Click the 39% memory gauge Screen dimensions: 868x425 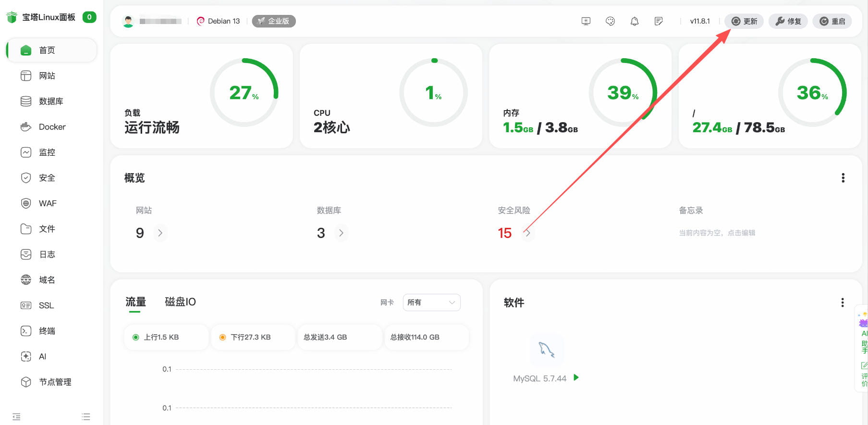tap(623, 92)
